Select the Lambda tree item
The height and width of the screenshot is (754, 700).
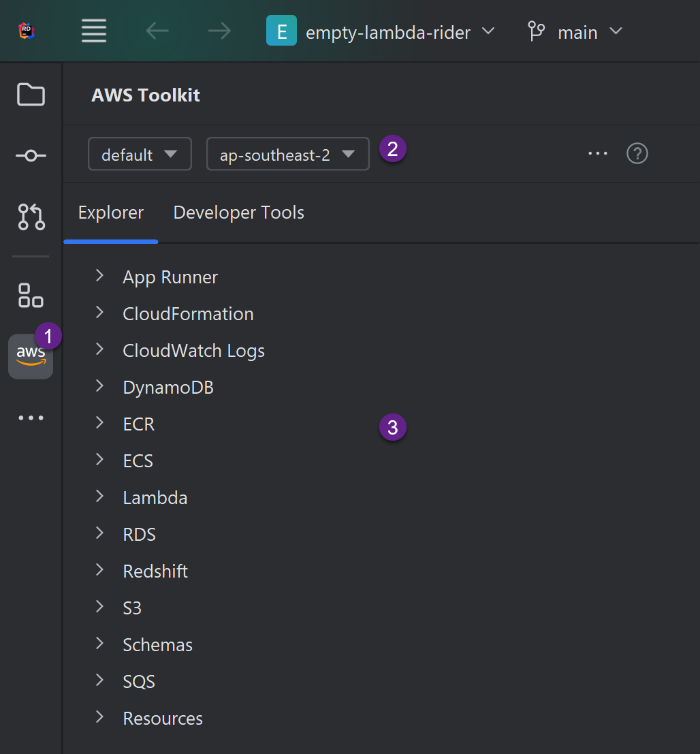click(x=155, y=498)
